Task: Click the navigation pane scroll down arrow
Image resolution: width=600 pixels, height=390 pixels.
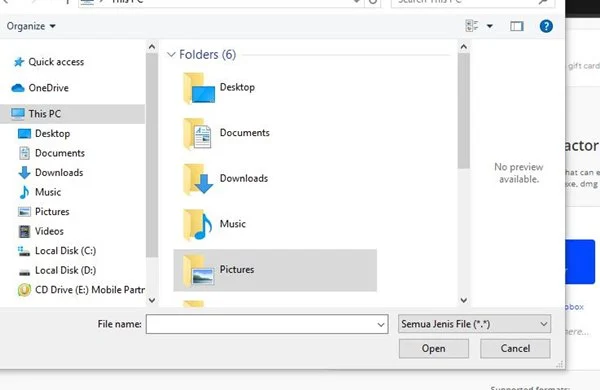Action: (152, 300)
